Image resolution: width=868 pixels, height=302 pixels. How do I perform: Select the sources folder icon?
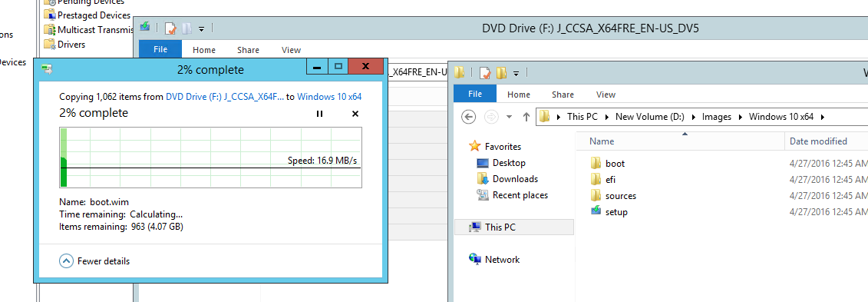click(x=596, y=195)
